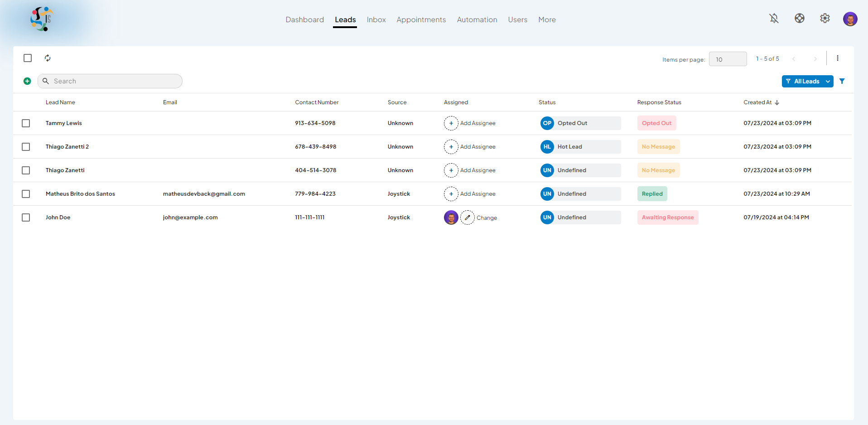
Task: Click the pencil Change assignee icon for John Doe
Action: point(467,217)
